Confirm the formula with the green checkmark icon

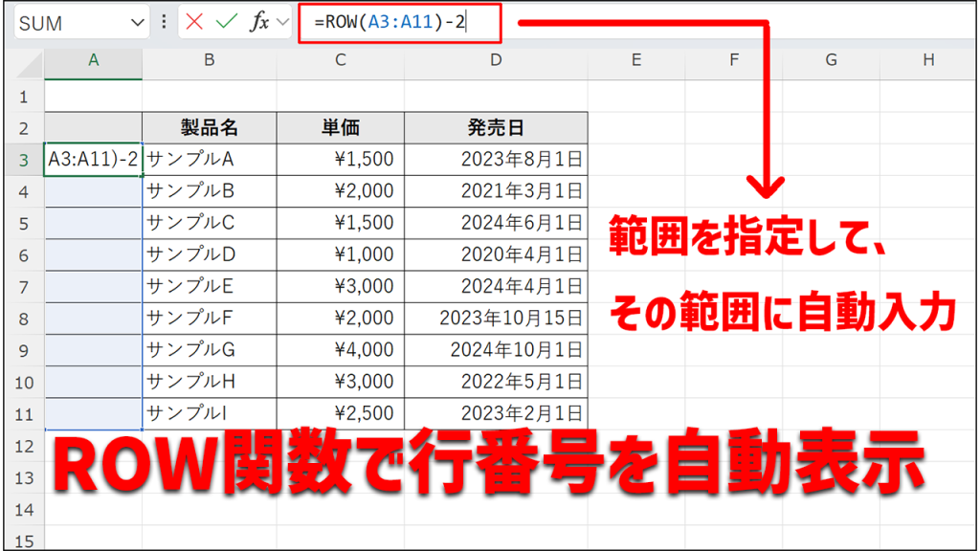[227, 20]
